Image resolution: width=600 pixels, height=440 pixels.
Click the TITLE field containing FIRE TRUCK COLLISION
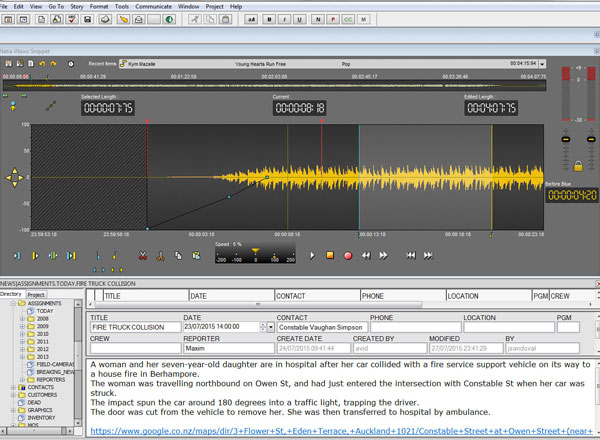click(x=135, y=327)
